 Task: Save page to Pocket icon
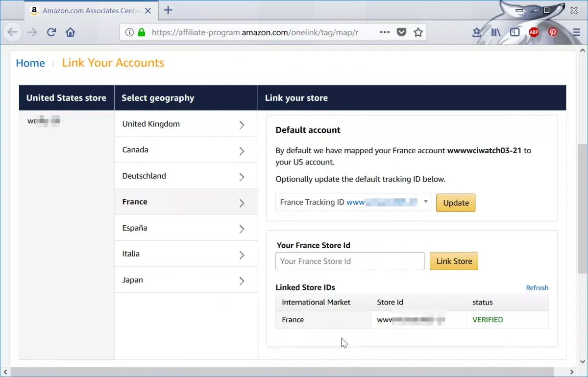click(401, 32)
